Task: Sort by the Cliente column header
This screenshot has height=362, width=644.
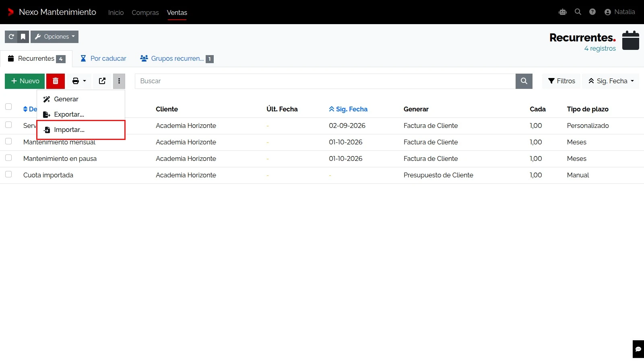Action: pos(167,109)
